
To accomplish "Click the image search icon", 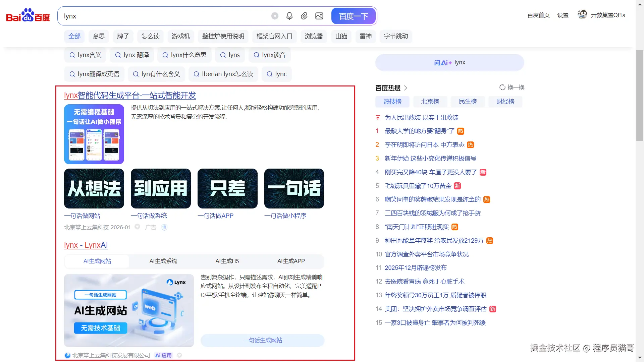I will (319, 16).
